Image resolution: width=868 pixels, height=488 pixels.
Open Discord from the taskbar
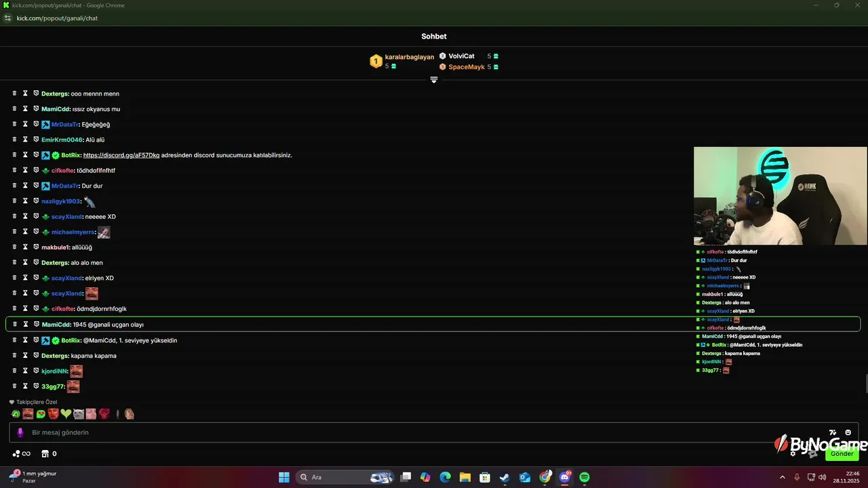[x=565, y=477]
